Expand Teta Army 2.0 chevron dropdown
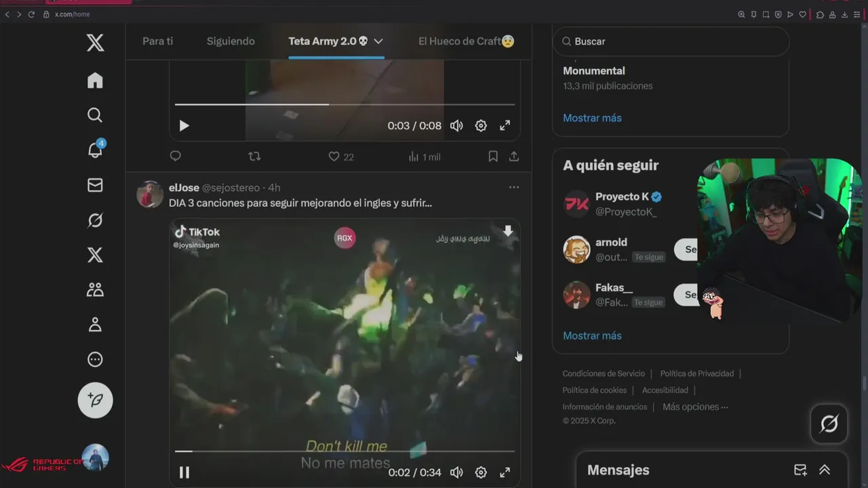This screenshot has height=488, width=868. click(x=378, y=41)
